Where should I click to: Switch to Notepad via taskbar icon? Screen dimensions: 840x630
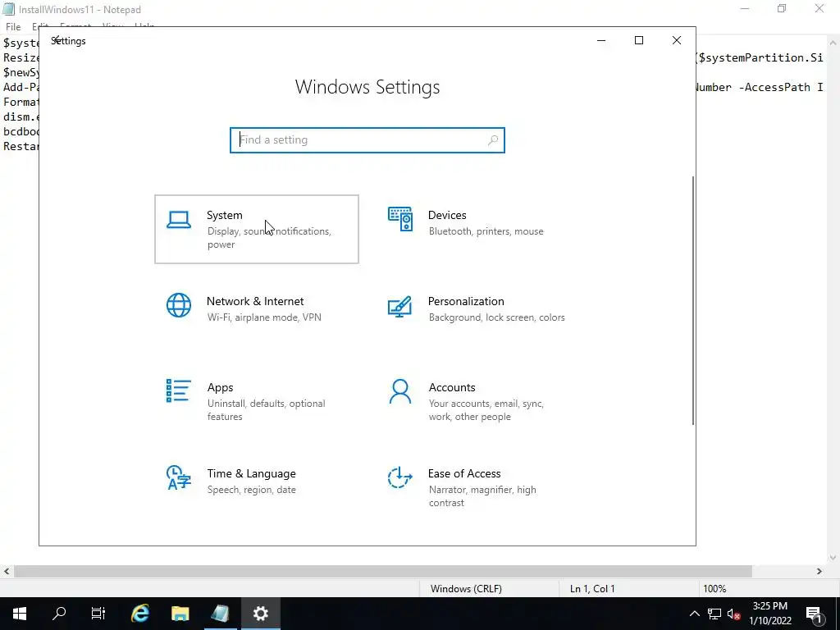(x=220, y=614)
